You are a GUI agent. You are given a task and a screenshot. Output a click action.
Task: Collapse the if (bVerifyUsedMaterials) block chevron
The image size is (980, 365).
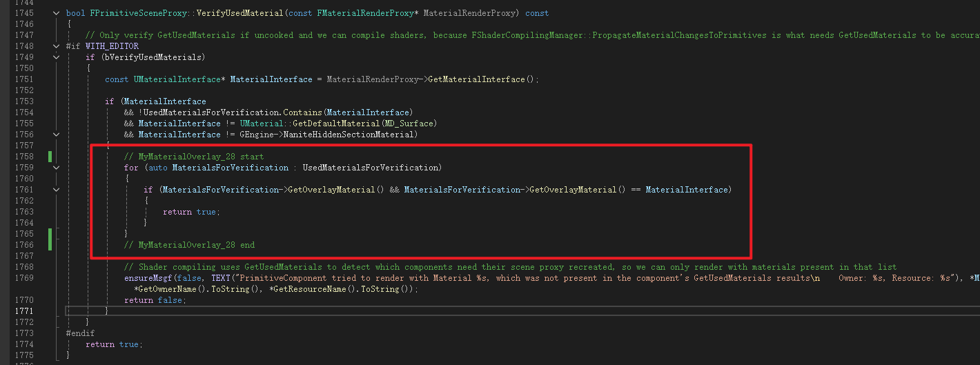point(56,57)
